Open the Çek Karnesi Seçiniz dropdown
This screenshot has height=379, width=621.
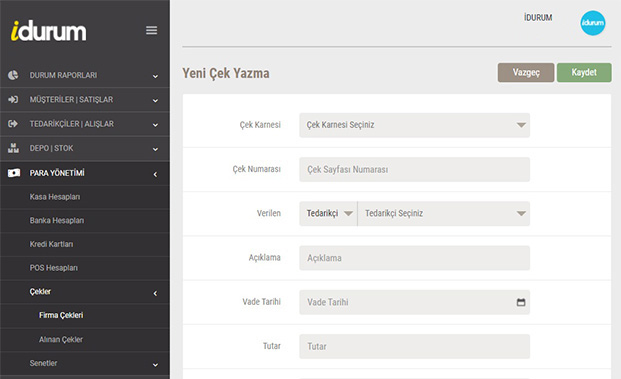(x=414, y=125)
